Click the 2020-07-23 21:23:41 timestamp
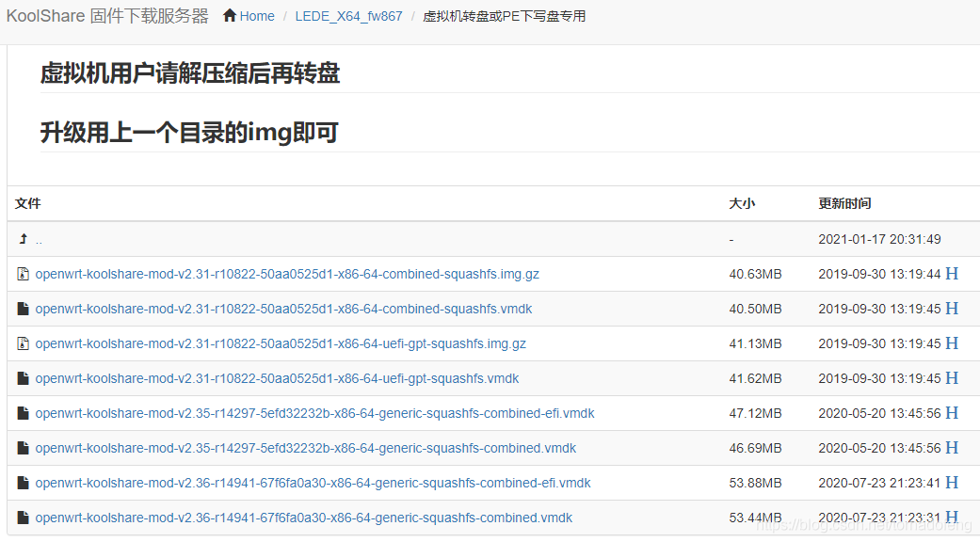Viewport: 980px width, 542px height. (x=879, y=484)
